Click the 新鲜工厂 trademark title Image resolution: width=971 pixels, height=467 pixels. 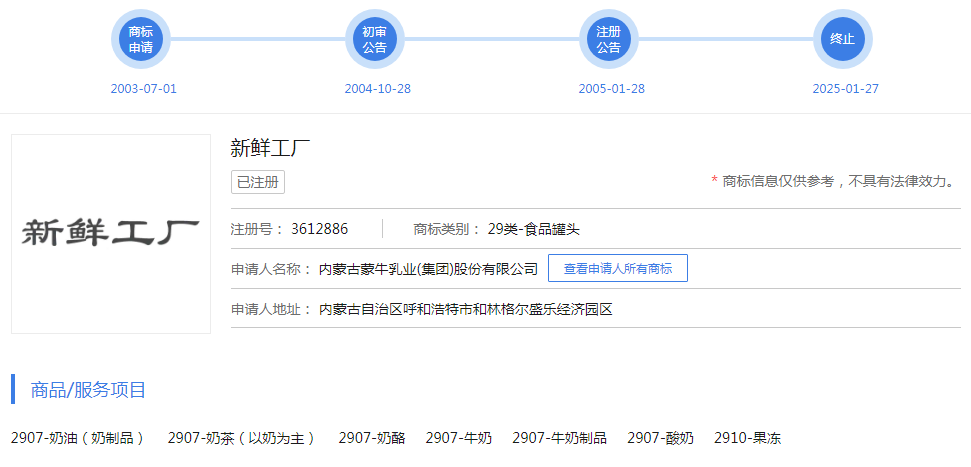click(x=270, y=149)
